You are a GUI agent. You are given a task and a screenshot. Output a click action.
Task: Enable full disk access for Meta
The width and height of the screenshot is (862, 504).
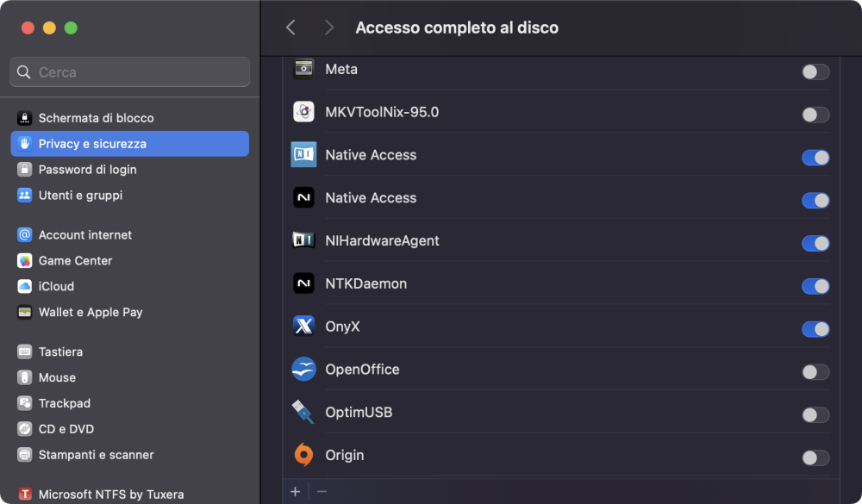815,72
